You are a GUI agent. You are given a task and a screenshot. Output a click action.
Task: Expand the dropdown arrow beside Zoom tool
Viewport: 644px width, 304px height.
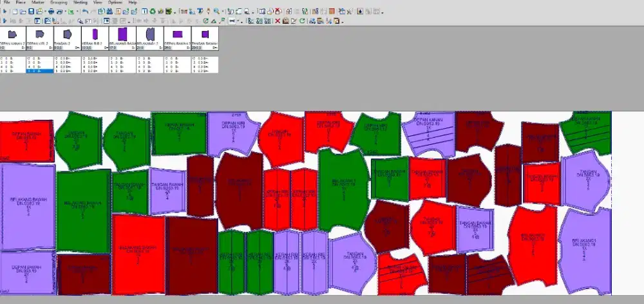[223, 12]
